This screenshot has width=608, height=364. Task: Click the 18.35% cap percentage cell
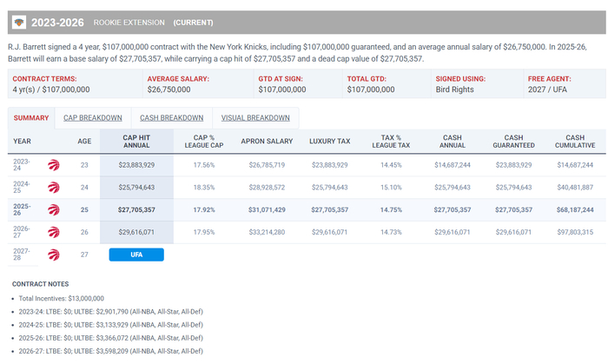coord(204,188)
